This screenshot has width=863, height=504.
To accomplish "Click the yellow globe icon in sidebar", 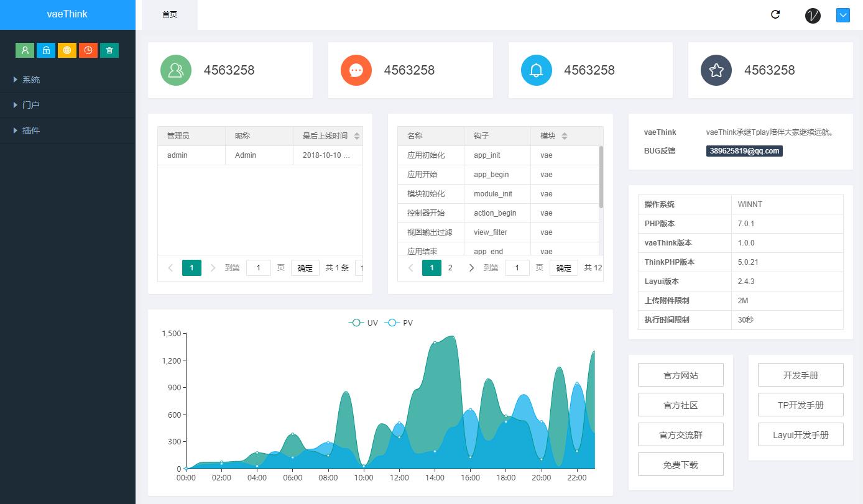I will click(x=67, y=50).
